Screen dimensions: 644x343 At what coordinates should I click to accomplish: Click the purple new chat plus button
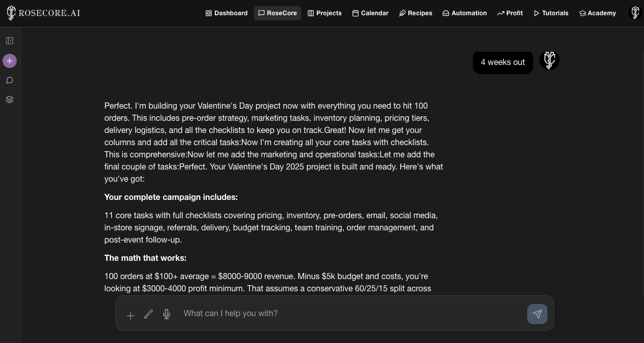pos(10,61)
